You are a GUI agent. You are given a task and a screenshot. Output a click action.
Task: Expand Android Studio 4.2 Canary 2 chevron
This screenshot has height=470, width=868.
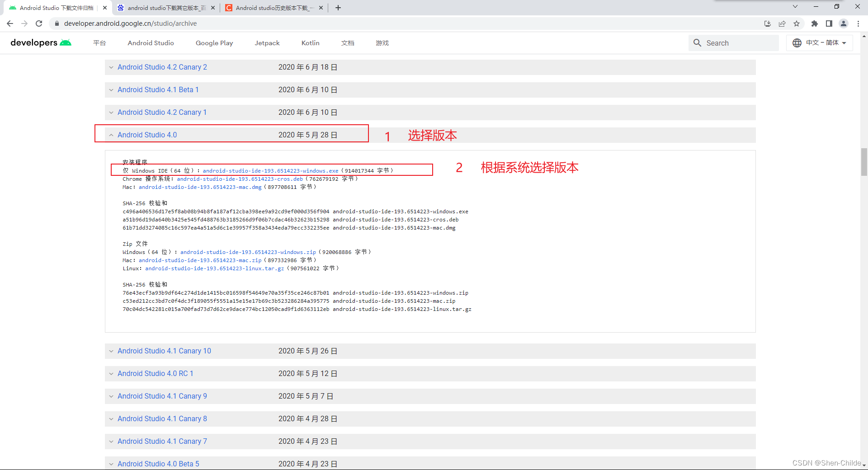[x=111, y=67]
